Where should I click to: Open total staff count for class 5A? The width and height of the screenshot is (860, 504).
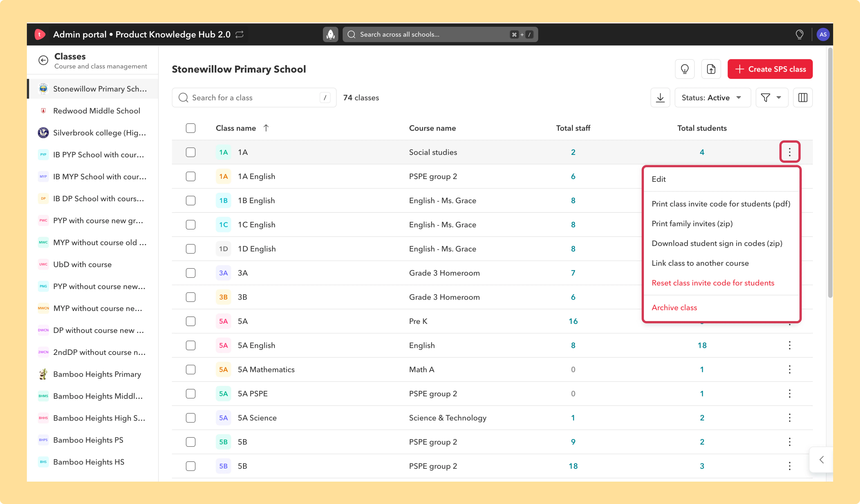(573, 321)
